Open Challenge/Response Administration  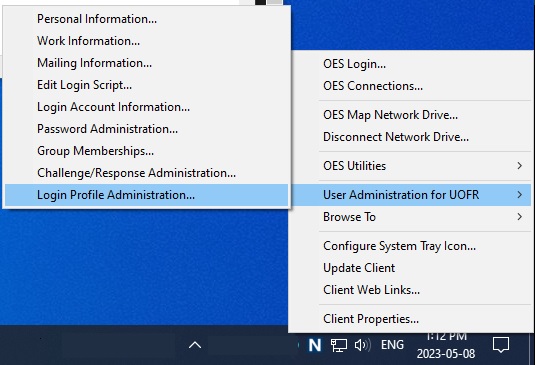[146, 173]
